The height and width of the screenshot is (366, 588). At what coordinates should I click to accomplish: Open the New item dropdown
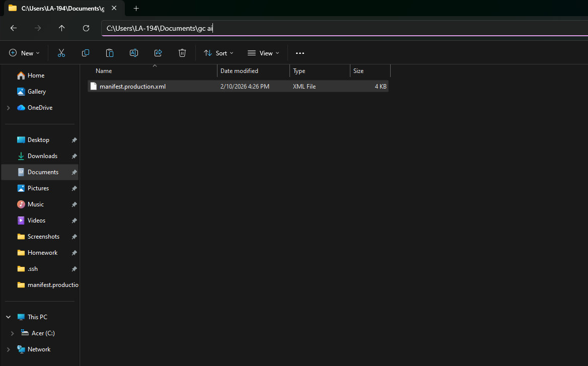24,53
